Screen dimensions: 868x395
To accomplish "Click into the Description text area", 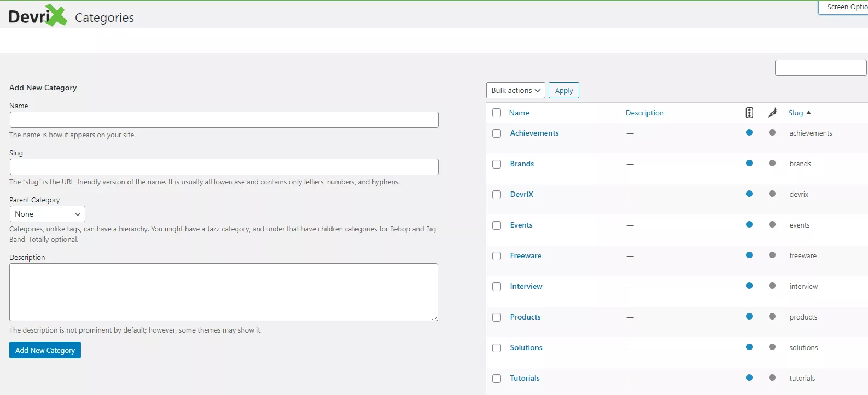I will 224,292.
